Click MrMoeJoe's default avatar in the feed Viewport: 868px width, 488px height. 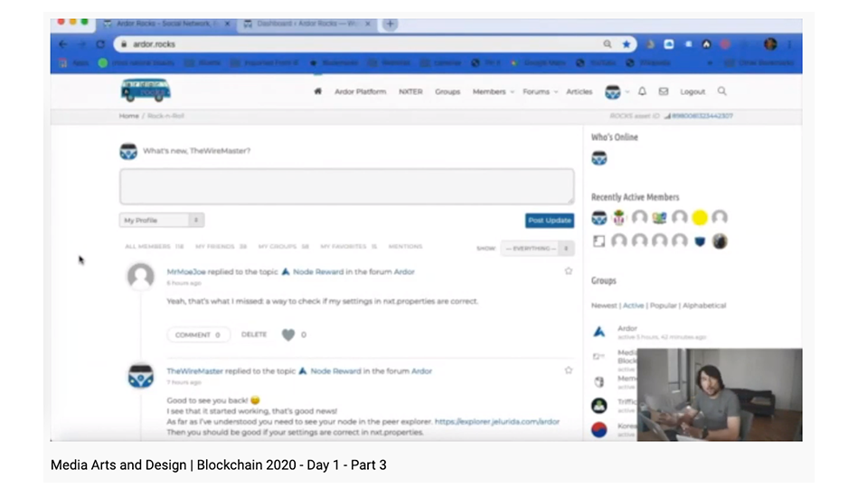click(x=141, y=276)
